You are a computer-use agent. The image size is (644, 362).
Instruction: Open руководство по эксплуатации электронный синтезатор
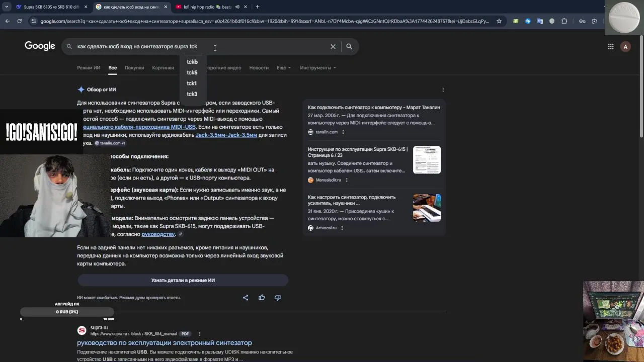click(x=165, y=343)
